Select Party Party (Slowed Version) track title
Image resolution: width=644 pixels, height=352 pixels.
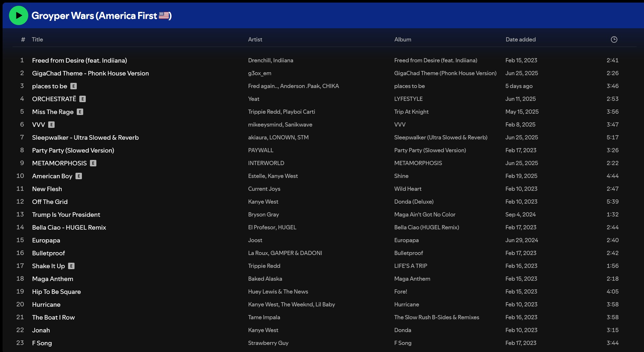pyautogui.click(x=73, y=150)
